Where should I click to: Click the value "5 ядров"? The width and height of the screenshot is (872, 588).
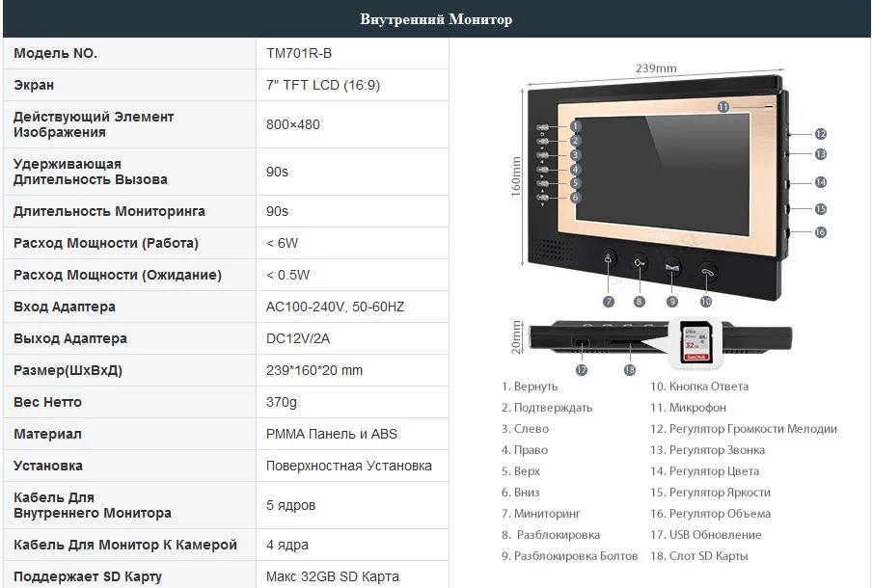291,505
